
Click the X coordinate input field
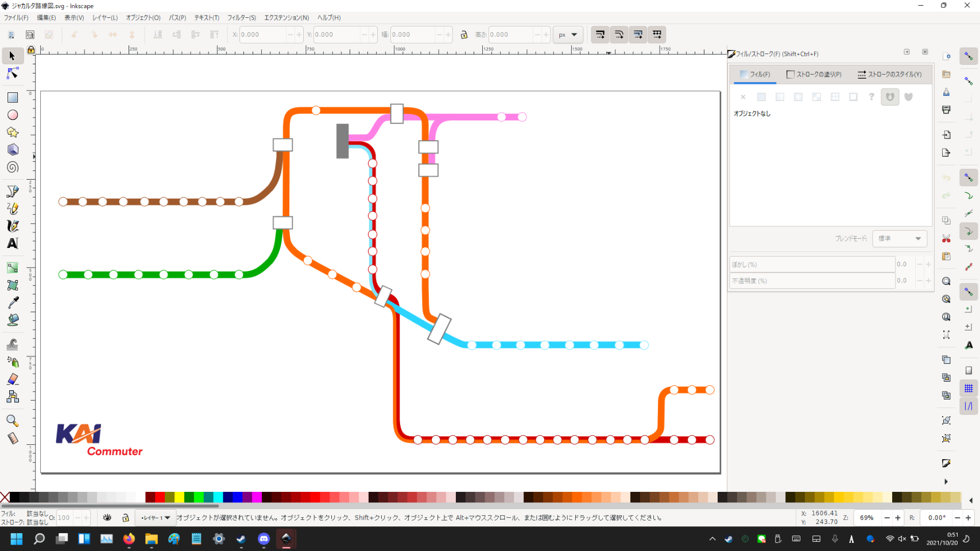click(262, 34)
